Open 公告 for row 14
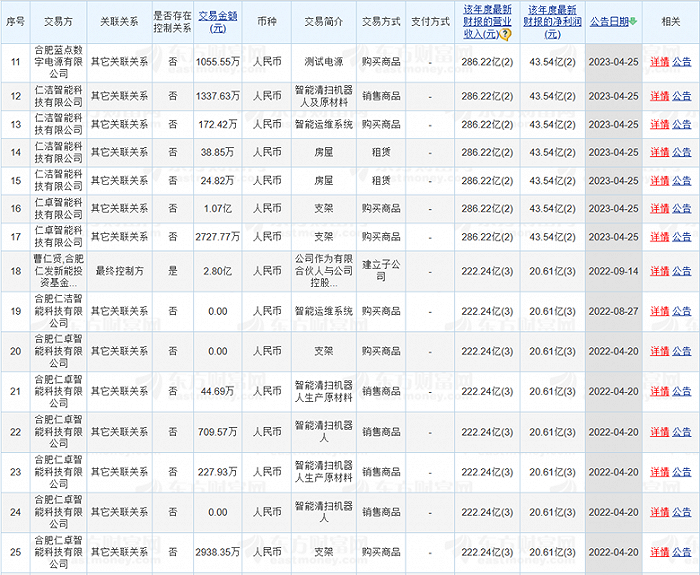The image size is (700, 575). click(682, 152)
